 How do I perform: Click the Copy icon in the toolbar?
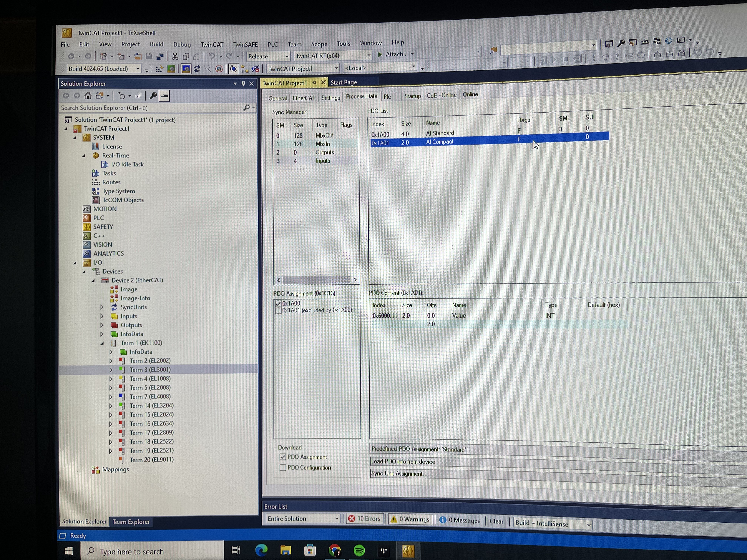186,56
